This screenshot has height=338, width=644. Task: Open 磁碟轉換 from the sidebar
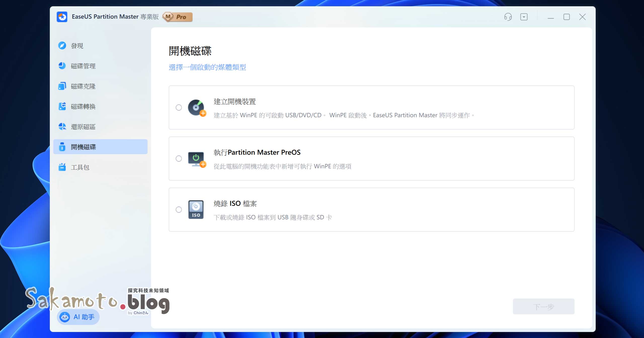tap(100, 106)
